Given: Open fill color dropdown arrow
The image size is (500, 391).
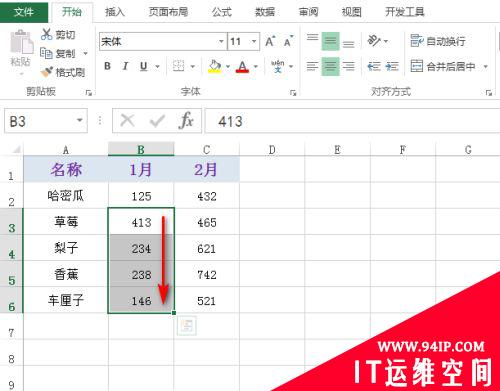Looking at the screenshot, I should pyautogui.click(x=228, y=67).
